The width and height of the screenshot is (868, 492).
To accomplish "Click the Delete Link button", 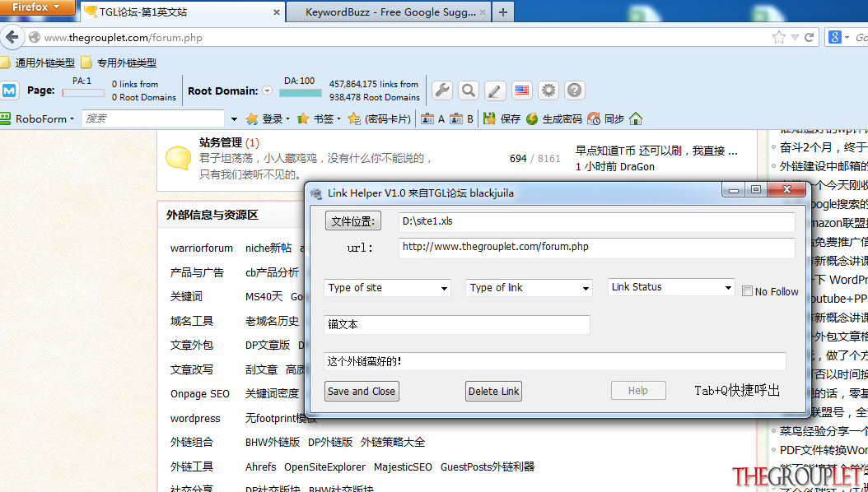I will [x=494, y=391].
